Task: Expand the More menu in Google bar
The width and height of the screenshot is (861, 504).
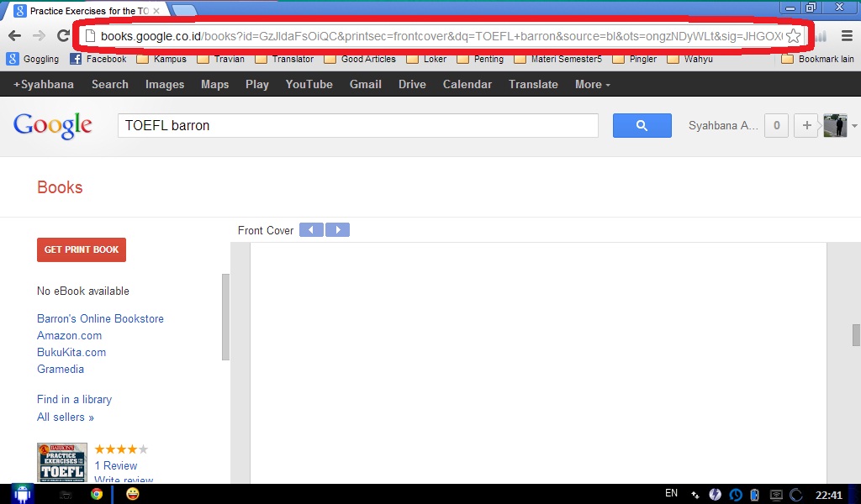Action: (593, 85)
